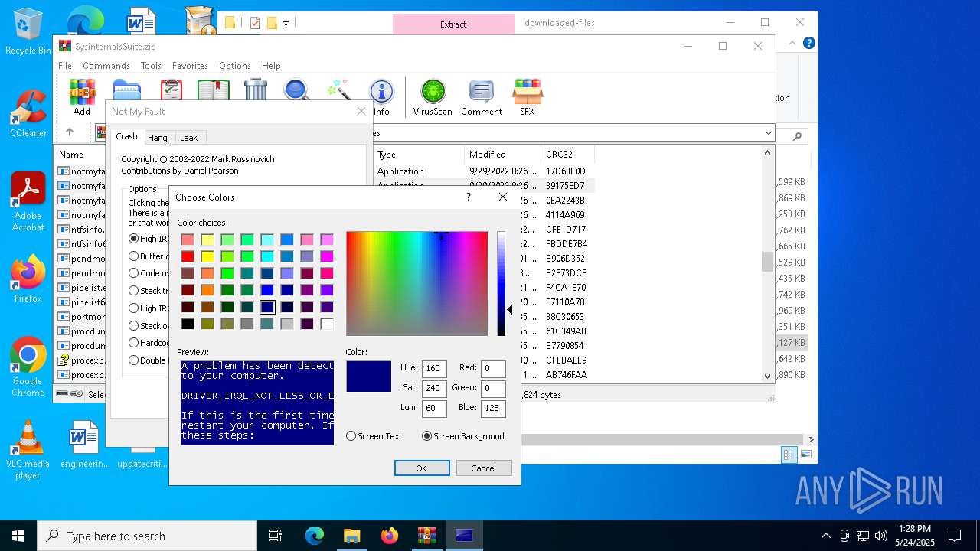Image resolution: width=980 pixels, height=551 pixels.
Task: Open Google Chrome desktop icon
Action: [28, 367]
